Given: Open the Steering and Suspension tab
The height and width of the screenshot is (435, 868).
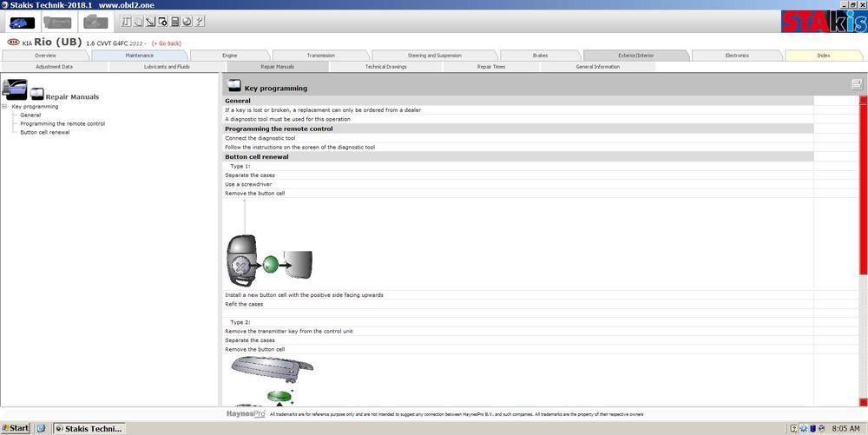Looking at the screenshot, I should [435, 56].
